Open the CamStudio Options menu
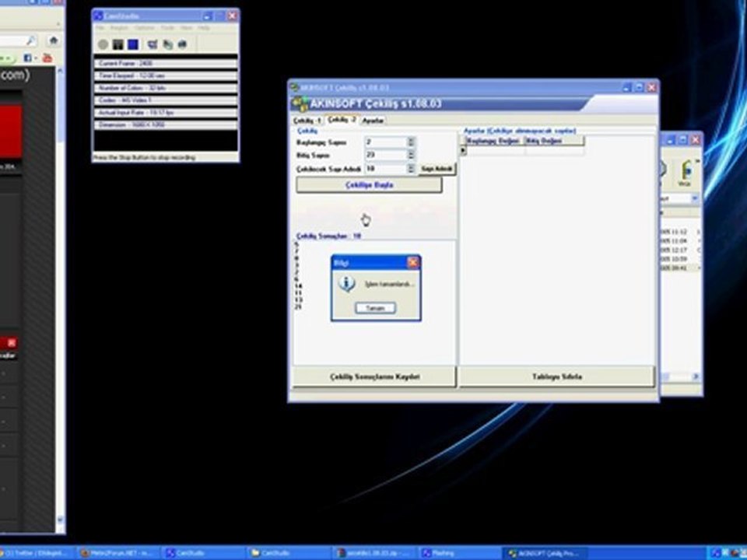Screen dimensions: 747x560 [145, 28]
